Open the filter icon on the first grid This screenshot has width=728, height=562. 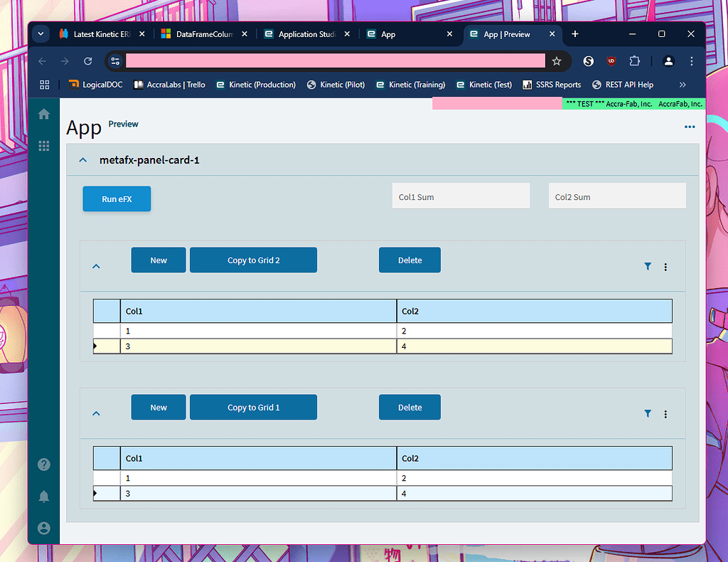647,266
